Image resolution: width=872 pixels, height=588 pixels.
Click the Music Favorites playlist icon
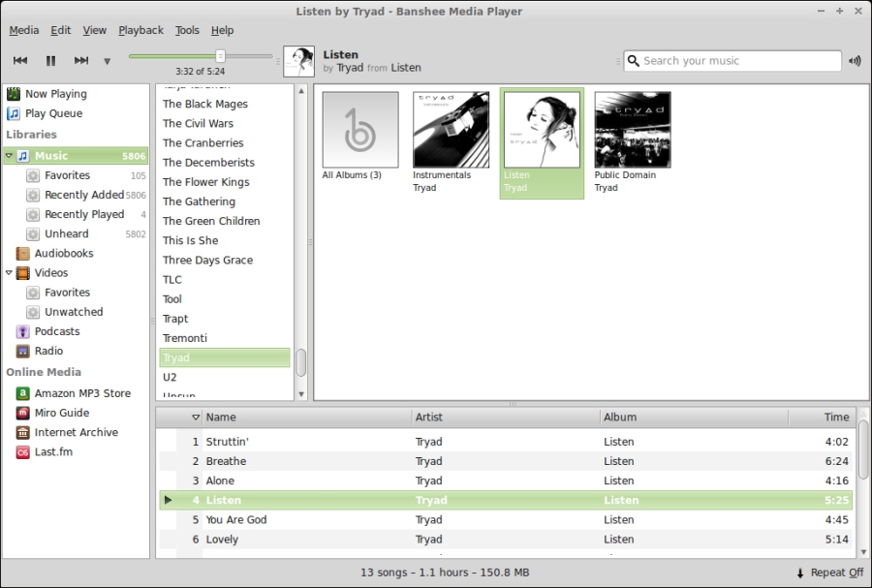pos(33,175)
